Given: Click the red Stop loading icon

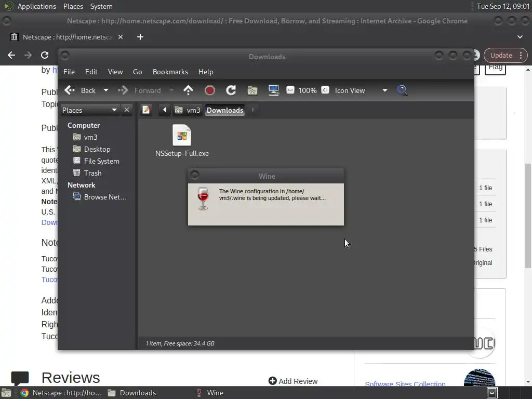Looking at the screenshot, I should point(210,90).
